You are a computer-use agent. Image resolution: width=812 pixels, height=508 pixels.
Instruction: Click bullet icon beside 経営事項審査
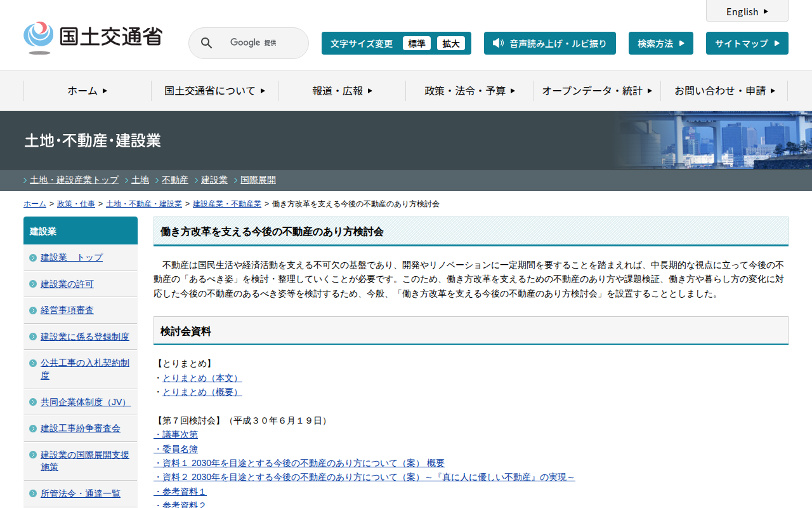point(33,311)
